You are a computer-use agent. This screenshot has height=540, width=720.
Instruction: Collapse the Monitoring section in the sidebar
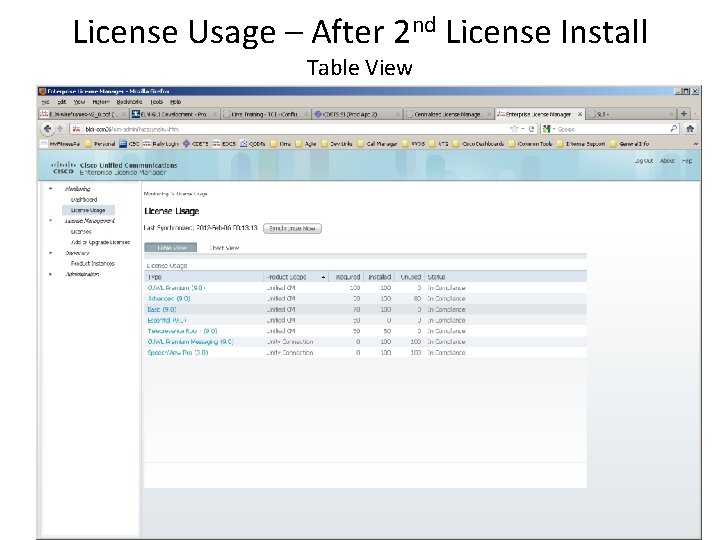51,189
